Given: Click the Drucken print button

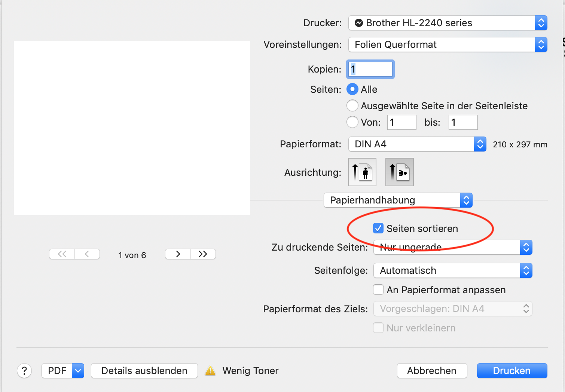Looking at the screenshot, I should [512, 371].
